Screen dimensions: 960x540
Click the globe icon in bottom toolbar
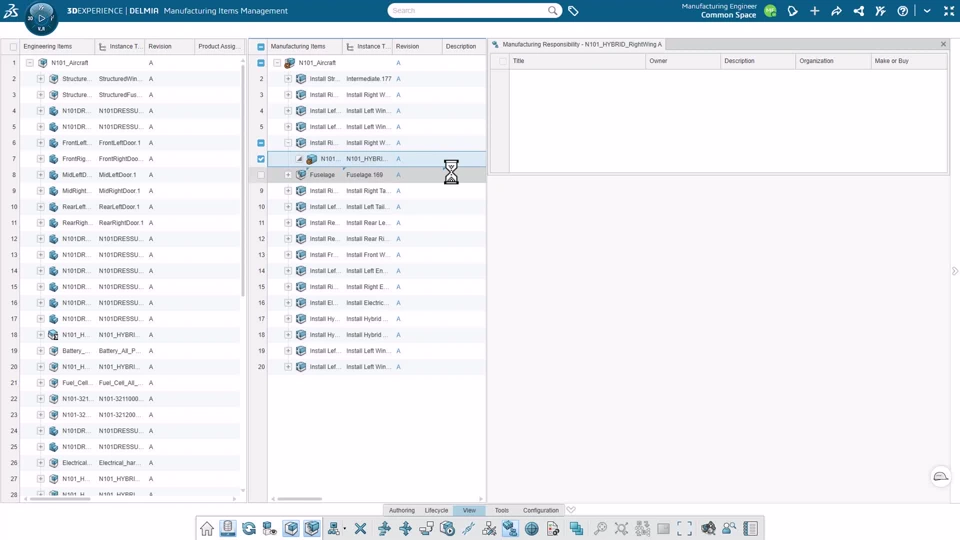point(531,528)
